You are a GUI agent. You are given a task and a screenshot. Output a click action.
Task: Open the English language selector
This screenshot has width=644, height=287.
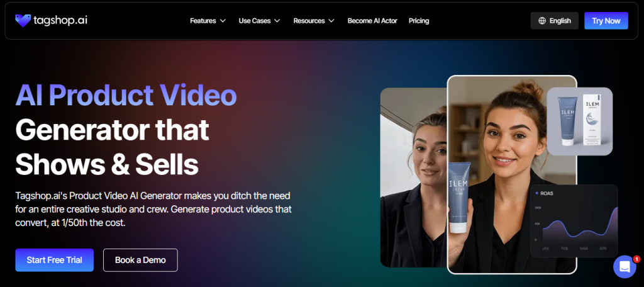click(x=555, y=21)
